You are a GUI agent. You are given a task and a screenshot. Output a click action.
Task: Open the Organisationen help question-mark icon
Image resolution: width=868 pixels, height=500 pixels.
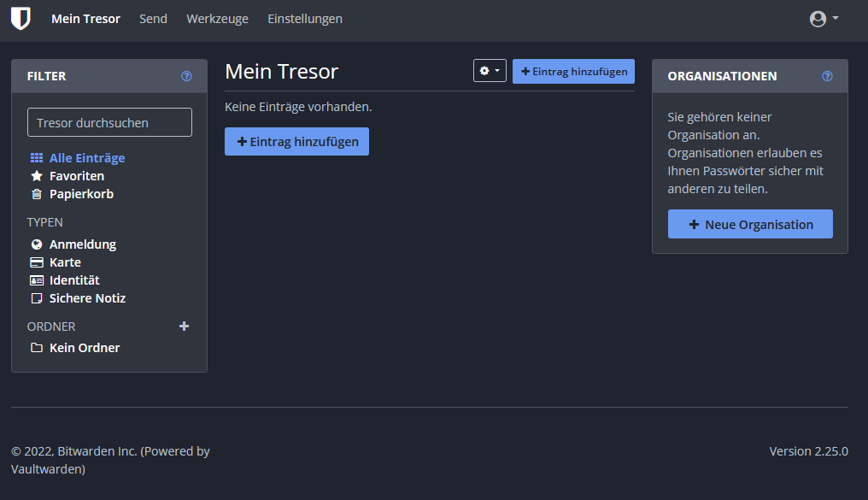(x=827, y=76)
